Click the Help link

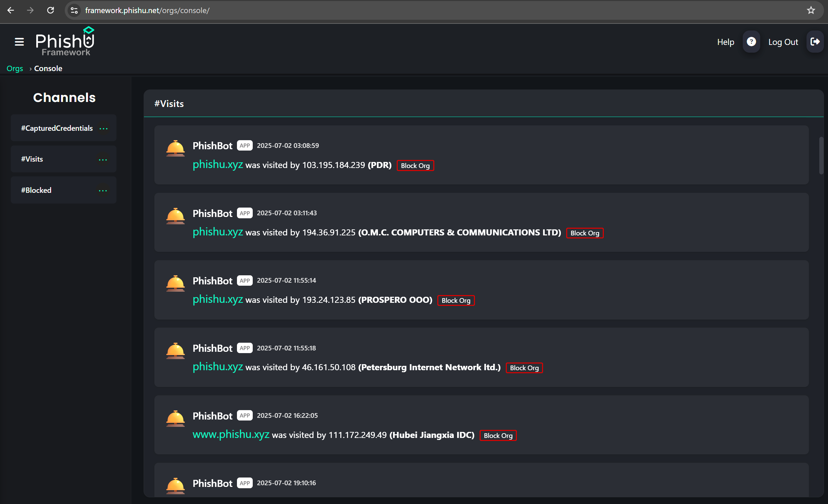[x=726, y=42]
